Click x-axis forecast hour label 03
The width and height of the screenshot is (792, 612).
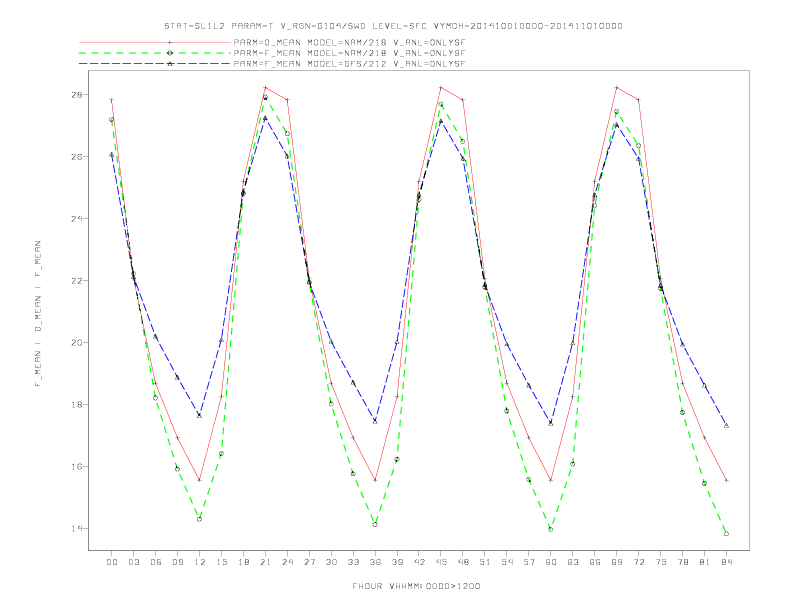point(133,562)
